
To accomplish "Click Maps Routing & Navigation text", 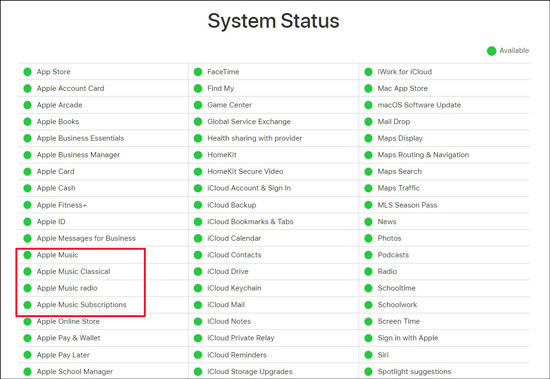I will (423, 155).
